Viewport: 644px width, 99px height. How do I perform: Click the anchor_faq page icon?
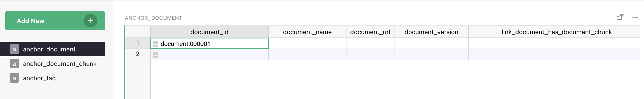pyautogui.click(x=14, y=78)
